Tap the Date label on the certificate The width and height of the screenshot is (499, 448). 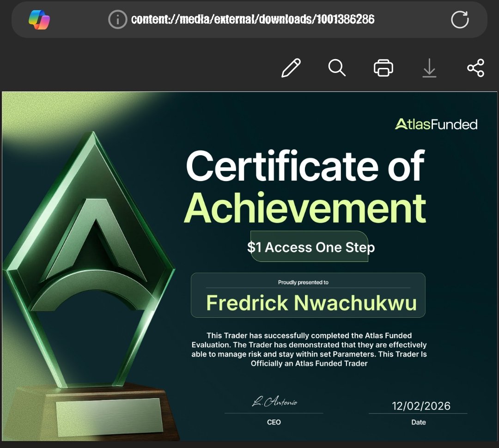[419, 422]
